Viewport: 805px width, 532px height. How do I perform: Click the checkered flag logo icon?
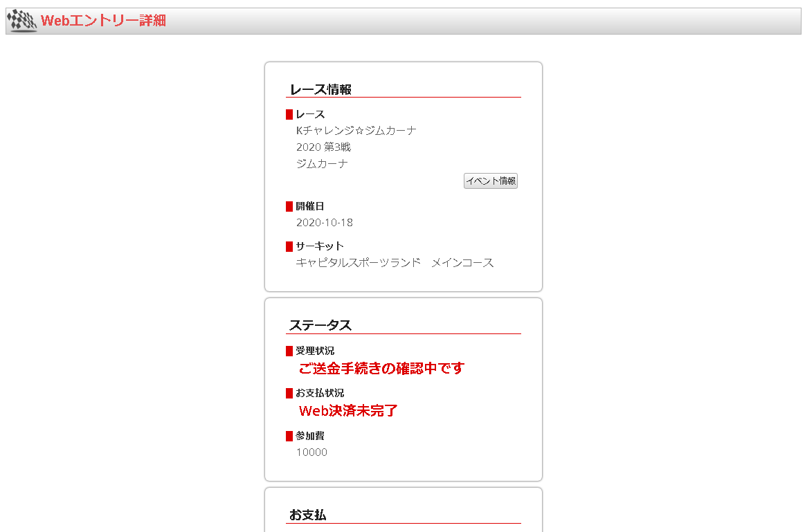coord(22,21)
